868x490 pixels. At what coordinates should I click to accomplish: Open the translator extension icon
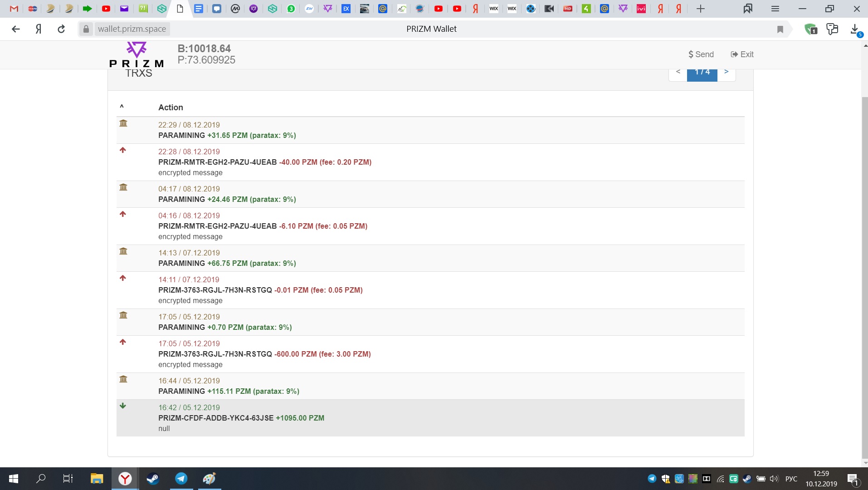[x=832, y=29]
